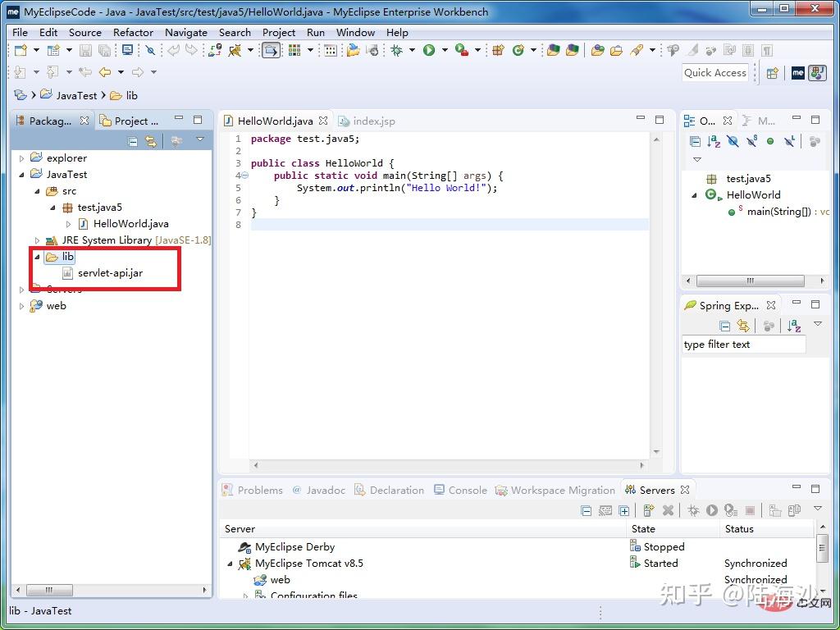Expand the JRE System Library node
The image size is (840, 630).
[x=37, y=240]
